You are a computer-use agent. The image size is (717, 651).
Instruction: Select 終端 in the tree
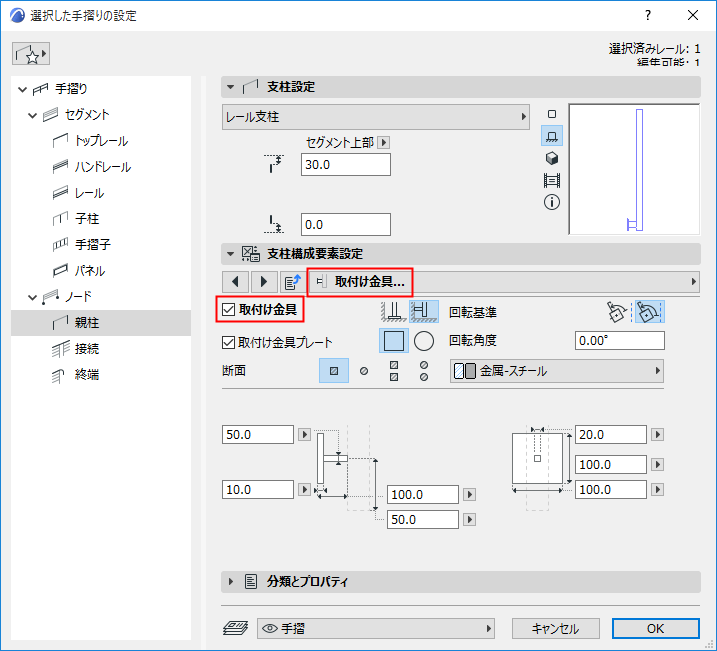[x=87, y=375]
